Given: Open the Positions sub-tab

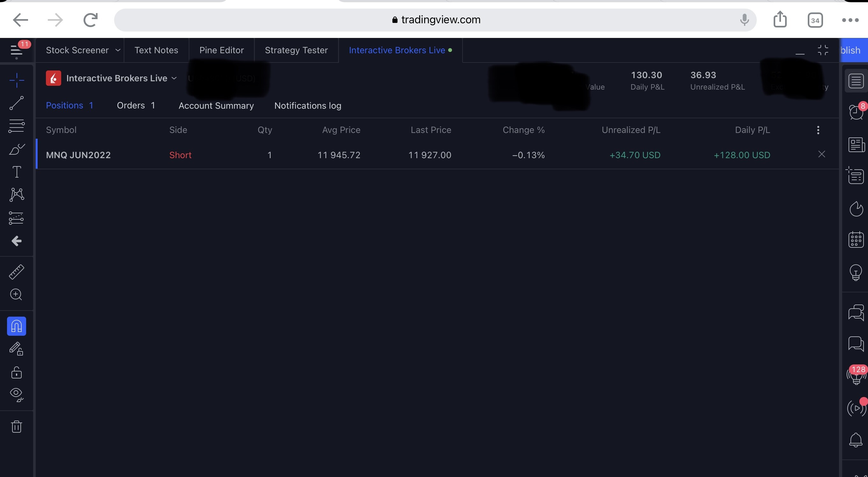Looking at the screenshot, I should (69, 106).
